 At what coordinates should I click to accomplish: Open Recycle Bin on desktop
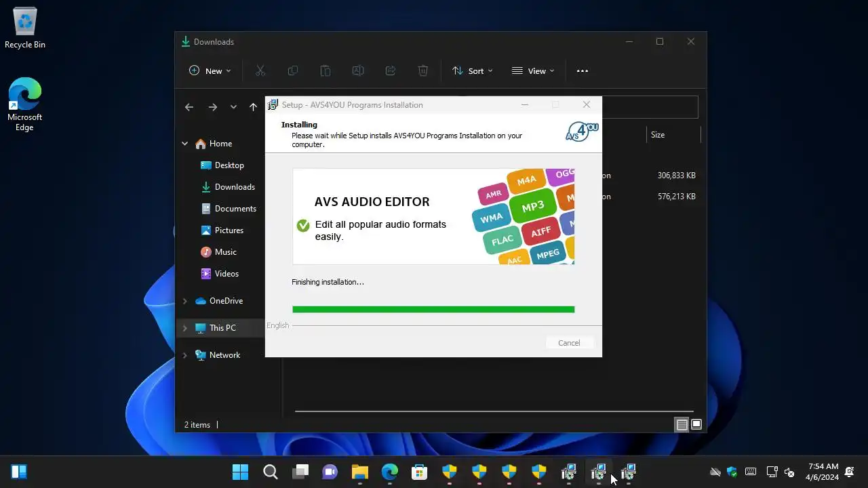click(x=25, y=28)
